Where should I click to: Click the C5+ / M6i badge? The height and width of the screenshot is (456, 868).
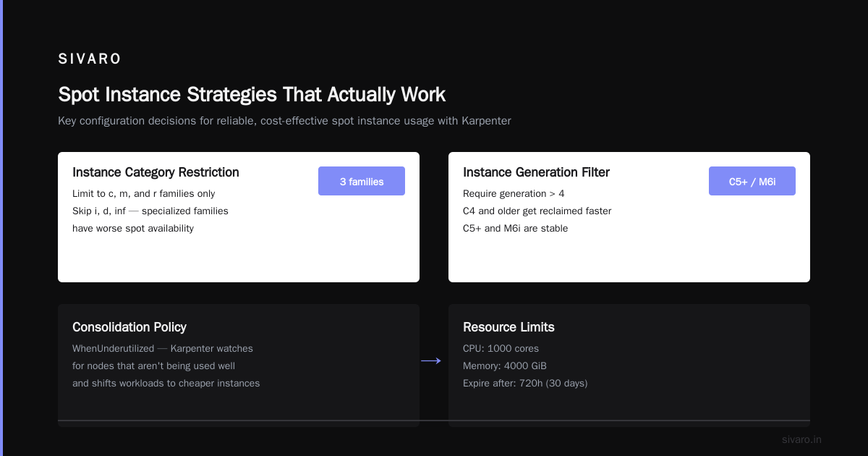[752, 181]
